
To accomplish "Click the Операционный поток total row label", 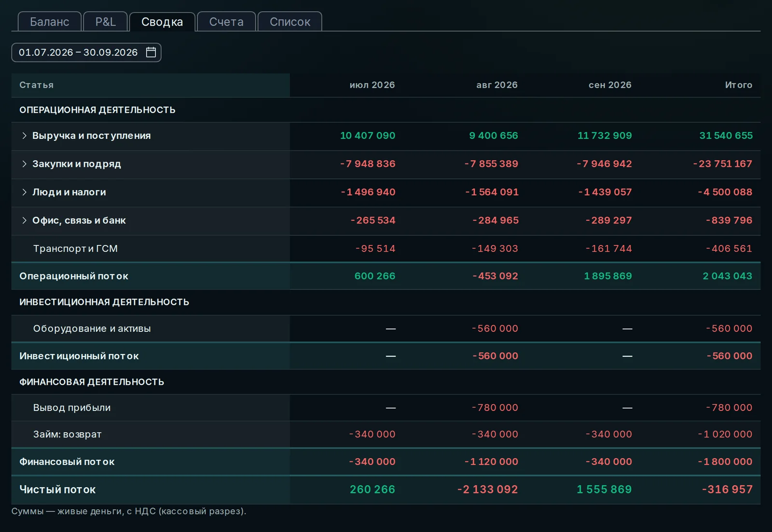I will 74,276.
